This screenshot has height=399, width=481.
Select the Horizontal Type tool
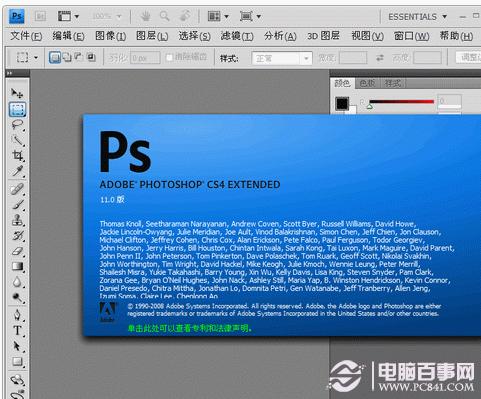point(17,330)
